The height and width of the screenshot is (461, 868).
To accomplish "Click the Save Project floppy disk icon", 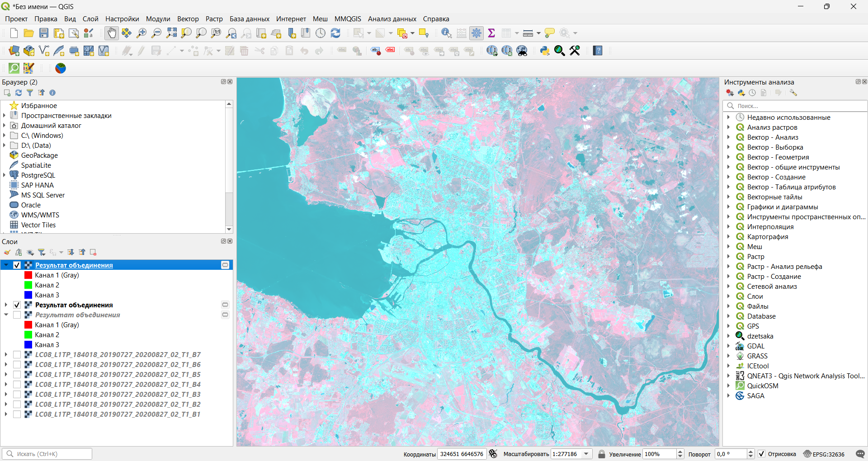I will tap(44, 33).
